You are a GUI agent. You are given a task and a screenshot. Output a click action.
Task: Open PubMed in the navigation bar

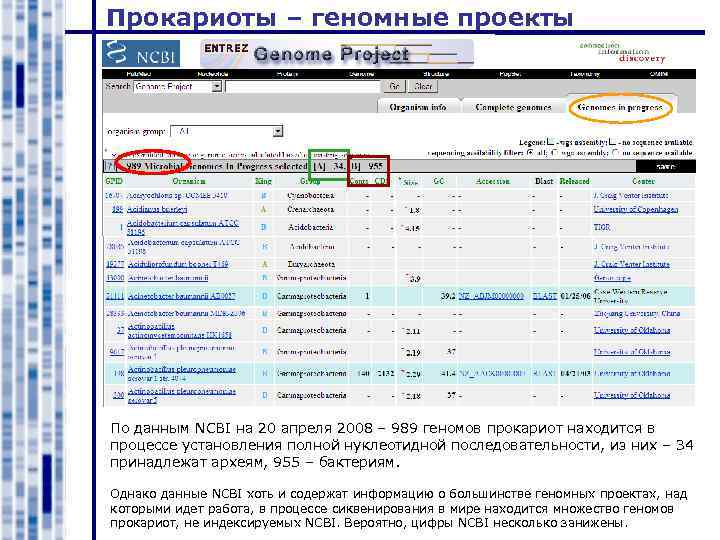tap(138, 73)
